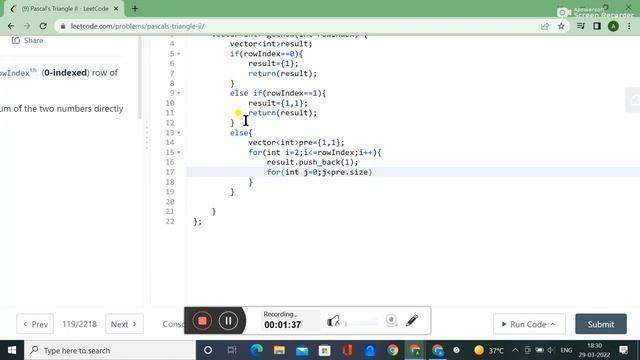Open File Explorer from taskbar
Image resolution: width=640 pixels, height=360 pixels.
279,350
